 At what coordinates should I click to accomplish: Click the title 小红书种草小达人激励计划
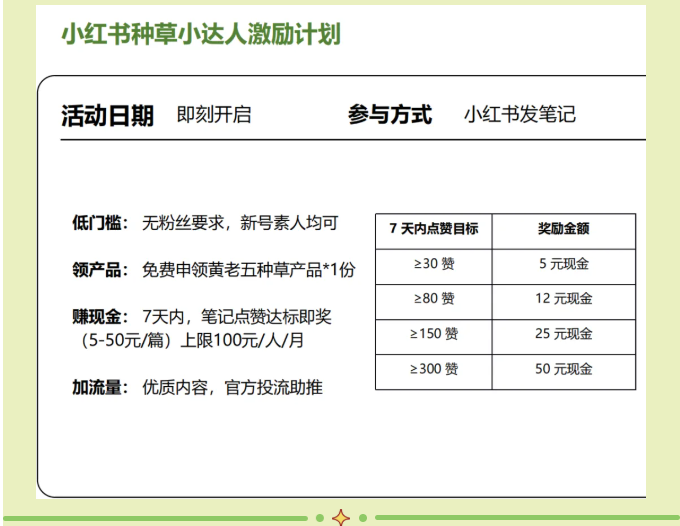tap(201, 34)
